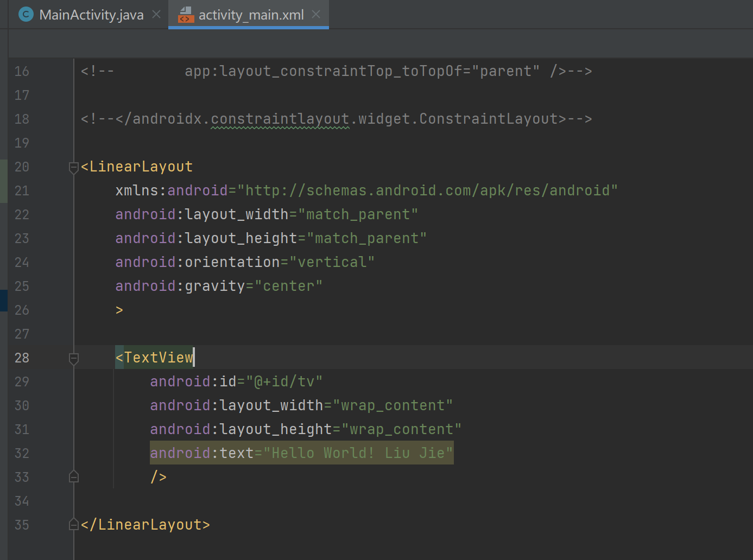Click the commented ConstraintLayout closing tag line
Image resolution: width=753 pixels, height=560 pixels.
pyautogui.click(x=336, y=119)
